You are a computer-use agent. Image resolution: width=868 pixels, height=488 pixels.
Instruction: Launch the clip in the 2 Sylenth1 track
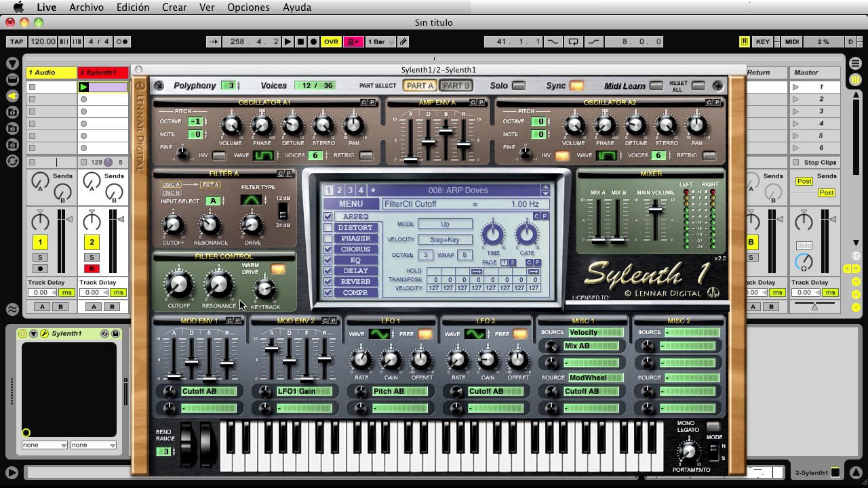click(x=84, y=87)
